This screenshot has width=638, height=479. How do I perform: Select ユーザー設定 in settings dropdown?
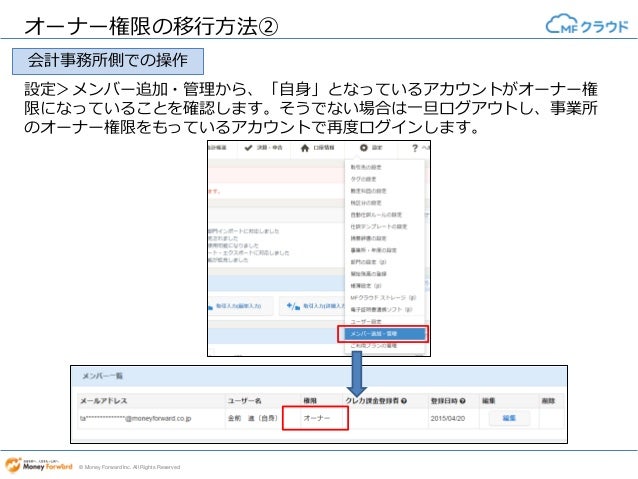[x=366, y=322]
